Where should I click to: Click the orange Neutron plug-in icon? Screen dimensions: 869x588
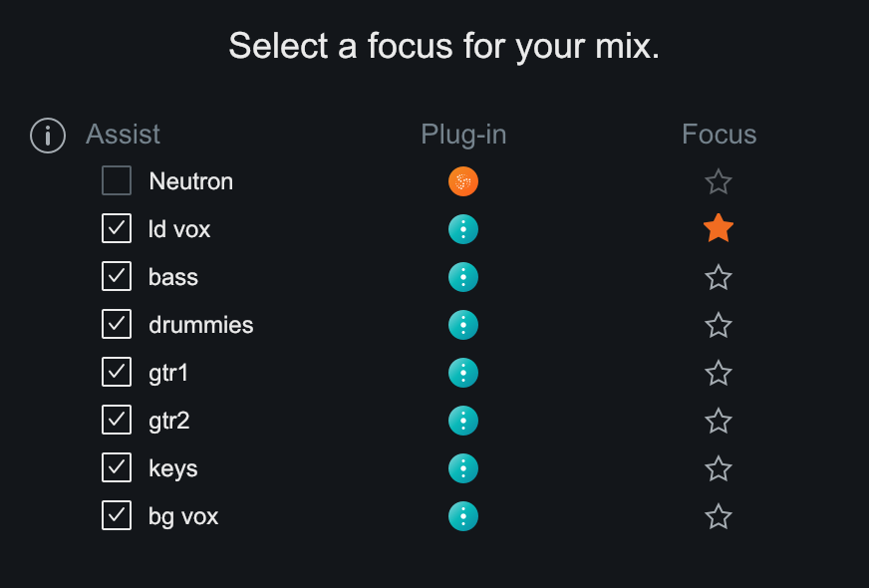coord(463,181)
